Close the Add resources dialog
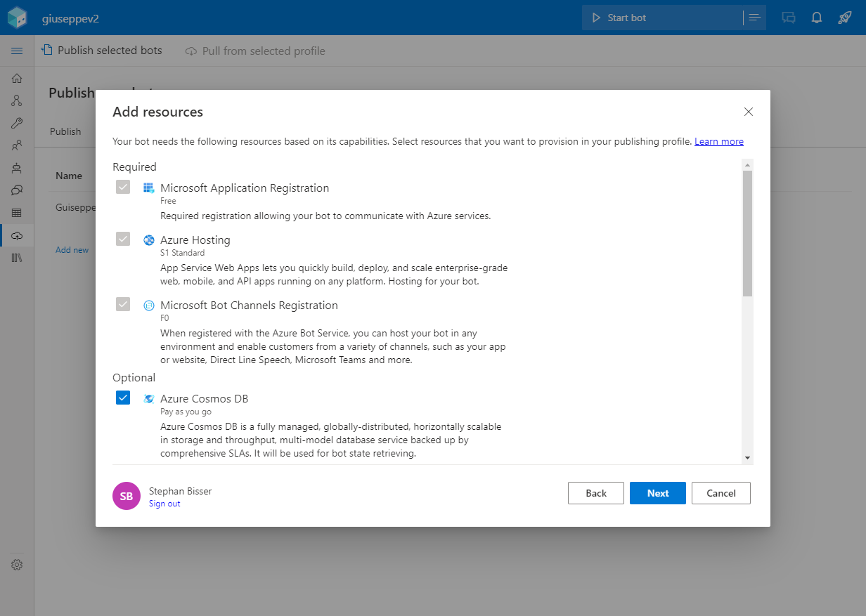Screen dimensions: 866x616 [x=749, y=112]
